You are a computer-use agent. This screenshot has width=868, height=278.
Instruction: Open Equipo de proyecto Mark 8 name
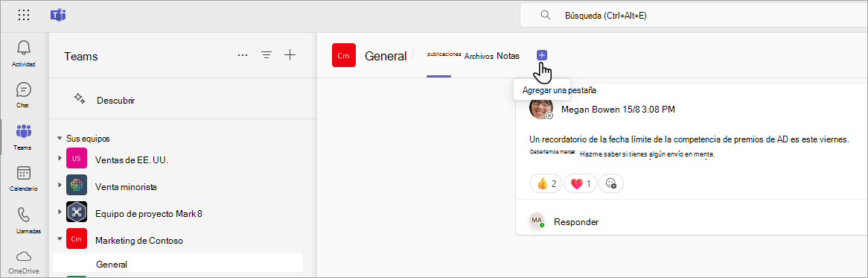(149, 213)
